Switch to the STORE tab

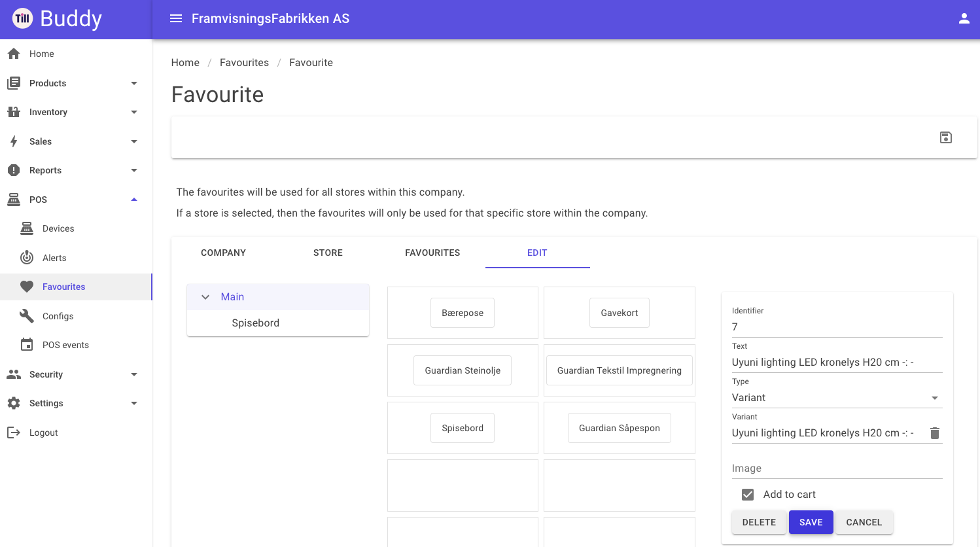328,253
